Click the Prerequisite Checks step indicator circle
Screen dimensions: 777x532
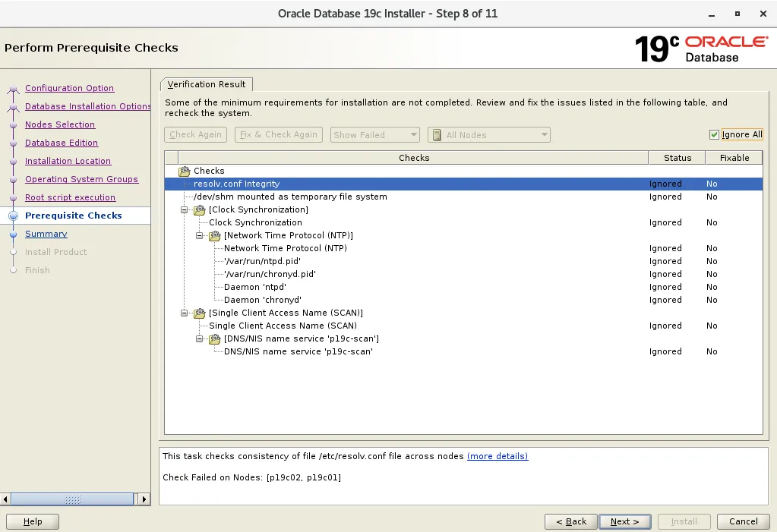(14, 216)
